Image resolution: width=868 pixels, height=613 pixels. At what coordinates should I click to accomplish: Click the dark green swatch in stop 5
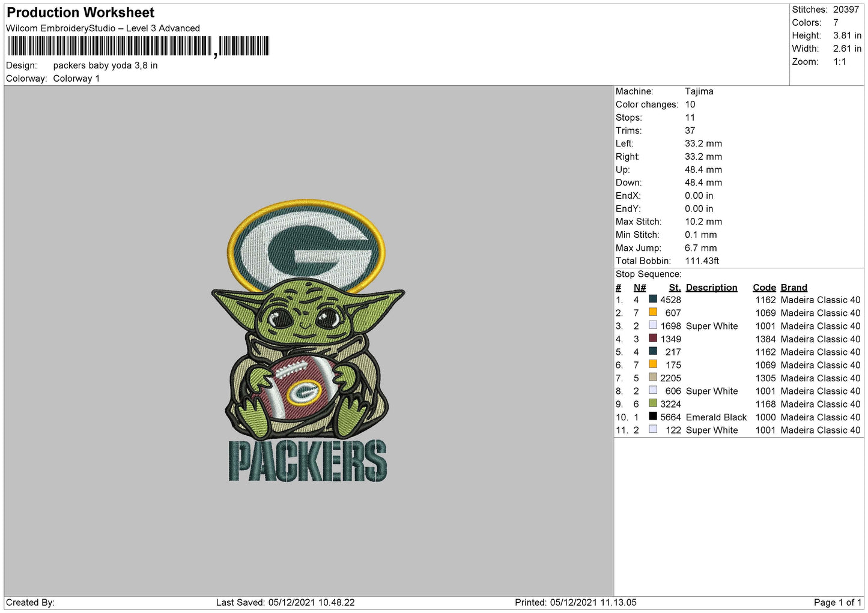(652, 351)
